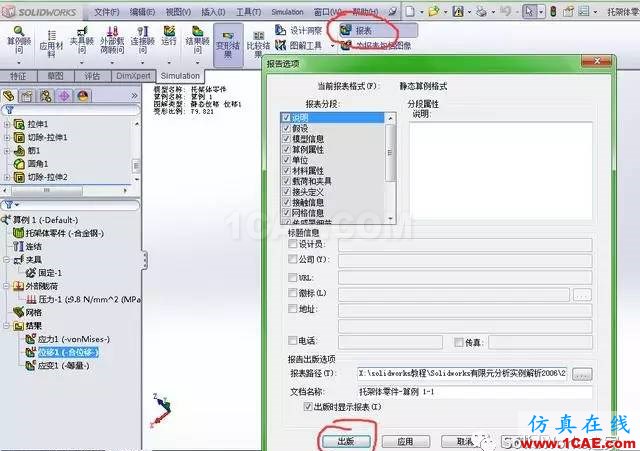This screenshot has width=640, height=451.
Task: Open the dropdown arrow beside Select cursor tool
Action: pos(541,12)
